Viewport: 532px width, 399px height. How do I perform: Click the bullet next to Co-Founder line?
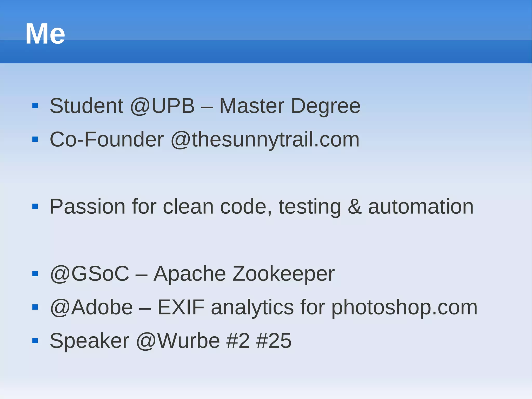coord(35,140)
